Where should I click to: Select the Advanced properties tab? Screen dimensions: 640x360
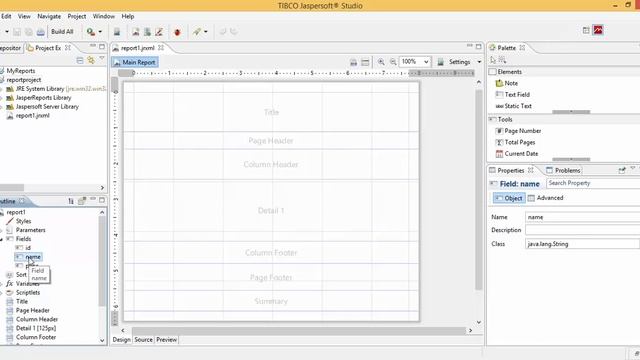(x=546, y=198)
